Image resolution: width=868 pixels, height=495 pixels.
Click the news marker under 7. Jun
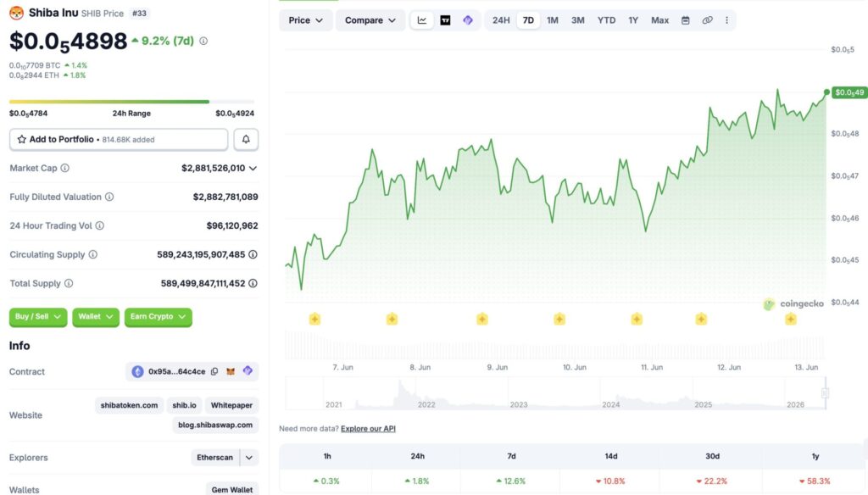click(x=314, y=319)
